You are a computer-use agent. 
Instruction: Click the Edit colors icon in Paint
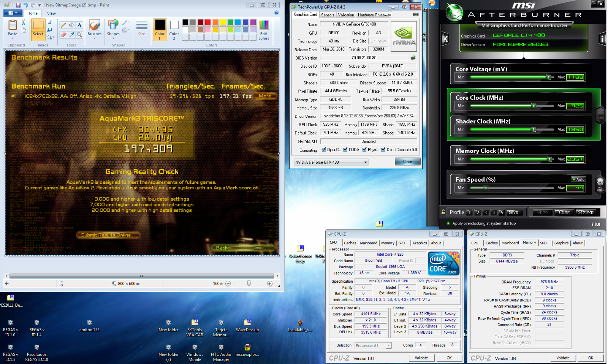click(264, 25)
